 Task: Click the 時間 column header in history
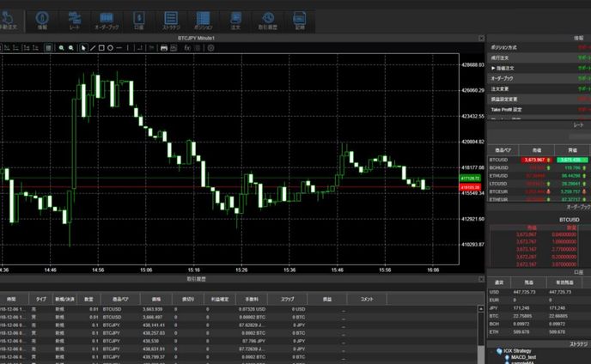11,298
